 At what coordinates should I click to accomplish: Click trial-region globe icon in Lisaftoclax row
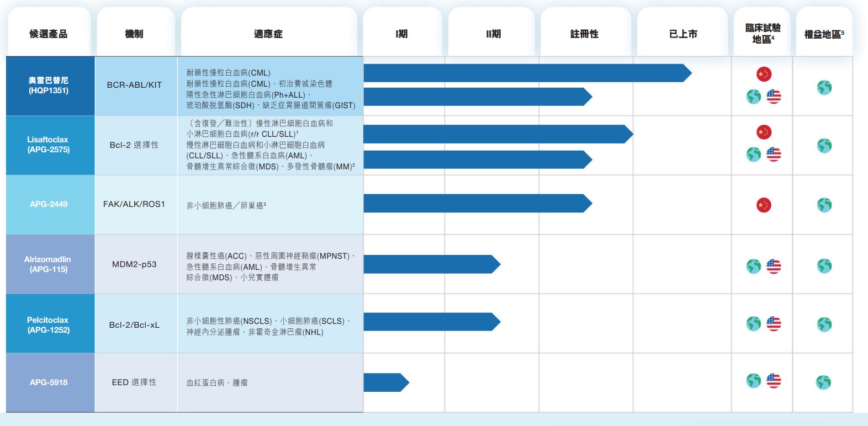point(754,155)
